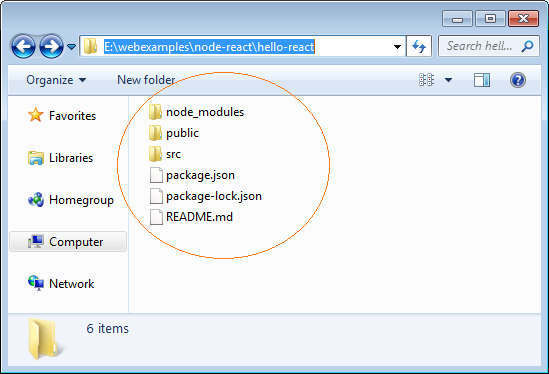Go back with the Back arrow button
This screenshot has height=374, width=549.
(23, 47)
